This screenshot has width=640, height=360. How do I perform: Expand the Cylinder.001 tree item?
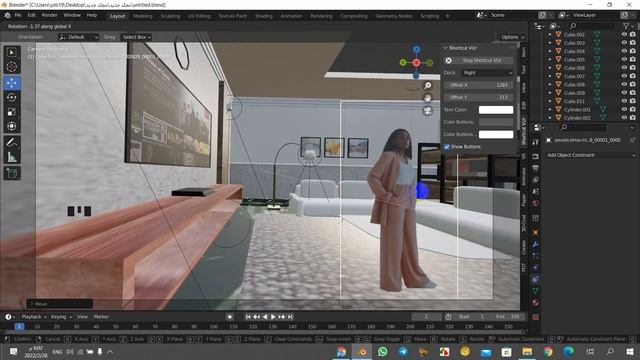click(550, 109)
